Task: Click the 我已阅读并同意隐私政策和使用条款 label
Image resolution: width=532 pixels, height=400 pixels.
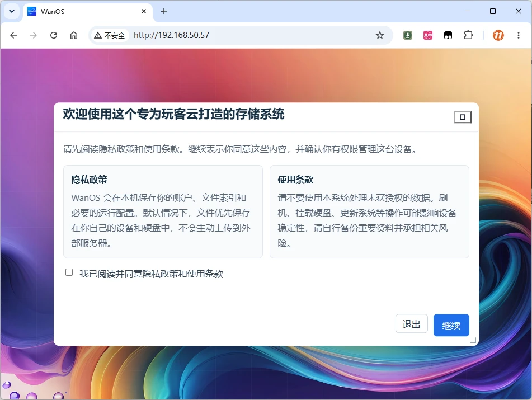Action: [x=151, y=274]
